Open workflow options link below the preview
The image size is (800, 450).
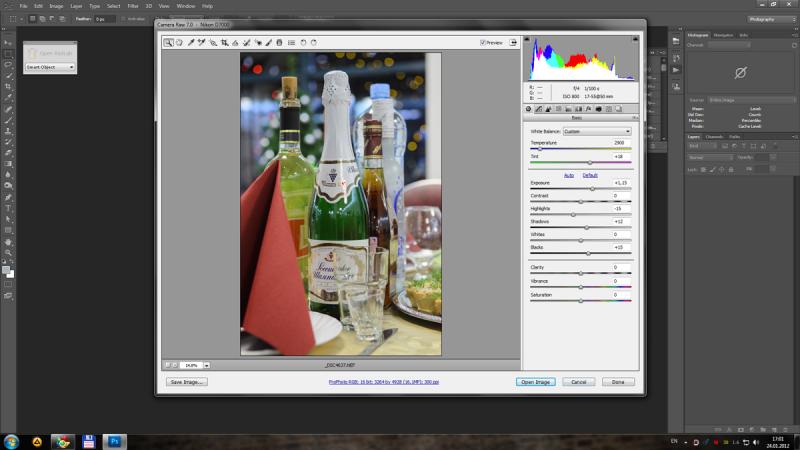[384, 382]
